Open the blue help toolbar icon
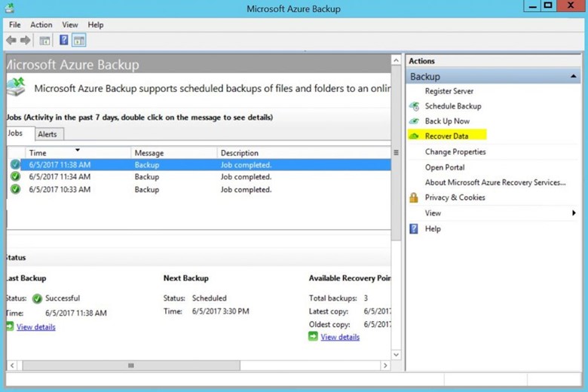Image resolution: width=588 pixels, height=392 pixels. click(64, 40)
